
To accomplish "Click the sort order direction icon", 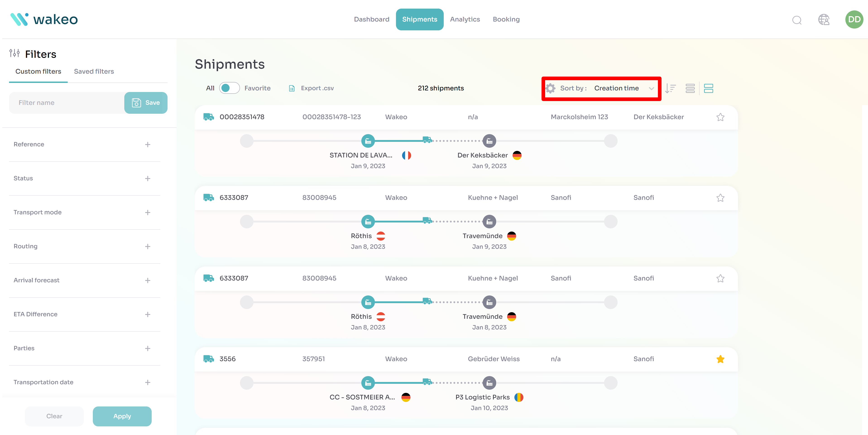I will coord(670,88).
